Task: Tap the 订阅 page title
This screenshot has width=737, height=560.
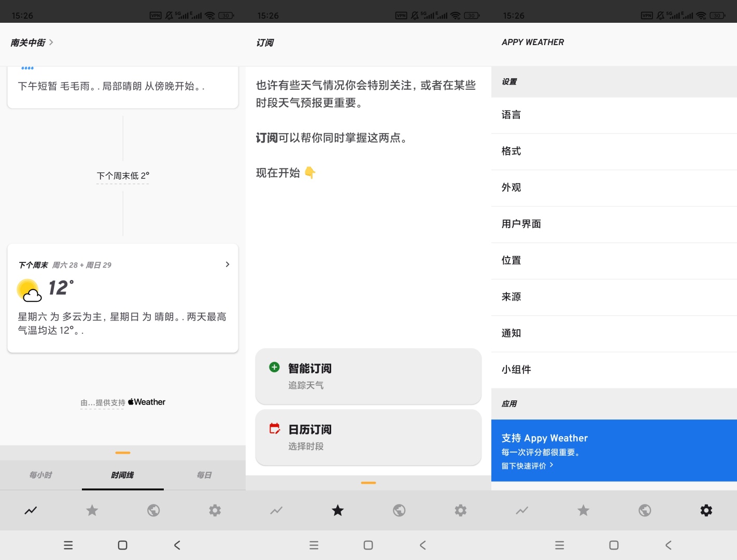Action: coord(265,43)
